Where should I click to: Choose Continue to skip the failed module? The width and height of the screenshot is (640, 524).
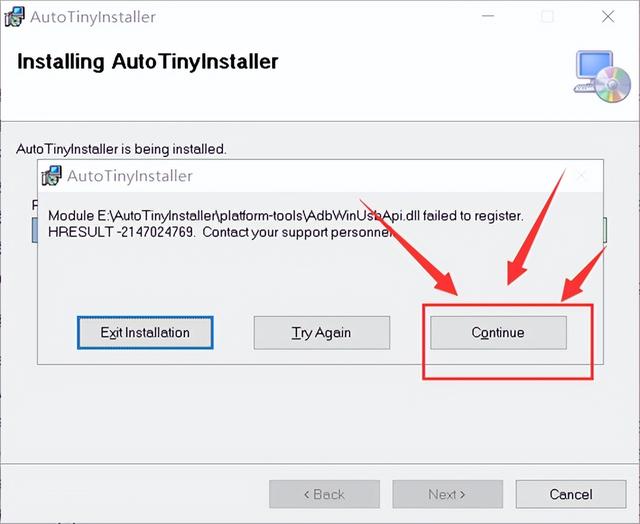[x=498, y=332]
